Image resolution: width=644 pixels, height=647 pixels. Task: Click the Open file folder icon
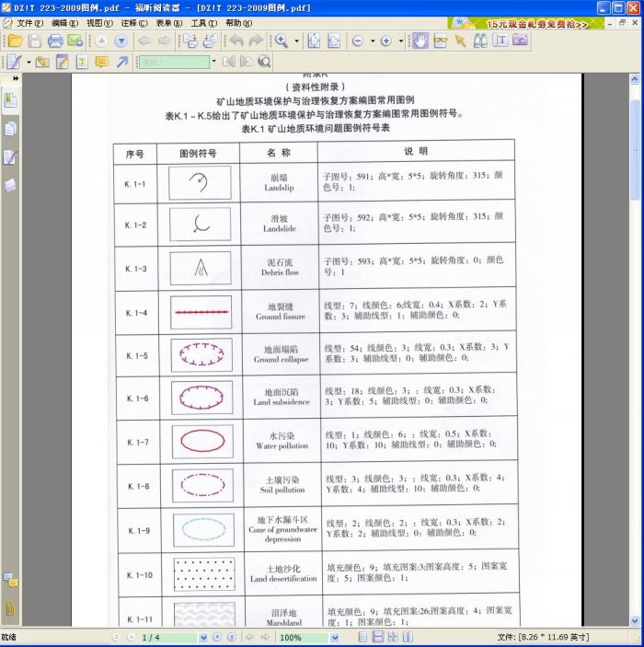15,40
